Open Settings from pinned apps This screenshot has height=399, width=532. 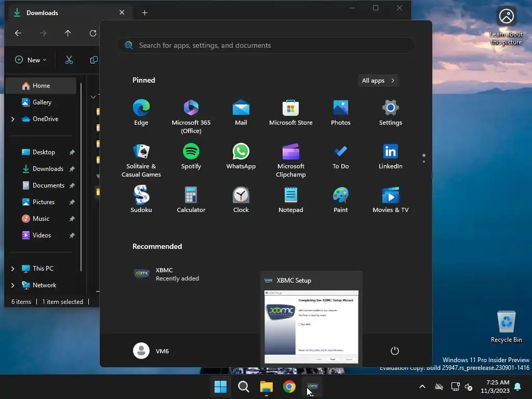391,113
